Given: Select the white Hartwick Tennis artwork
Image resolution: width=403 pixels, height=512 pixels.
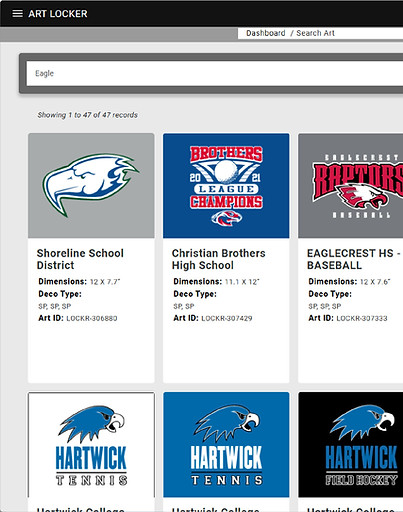Looking at the screenshot, I should pyautogui.click(x=91, y=445).
